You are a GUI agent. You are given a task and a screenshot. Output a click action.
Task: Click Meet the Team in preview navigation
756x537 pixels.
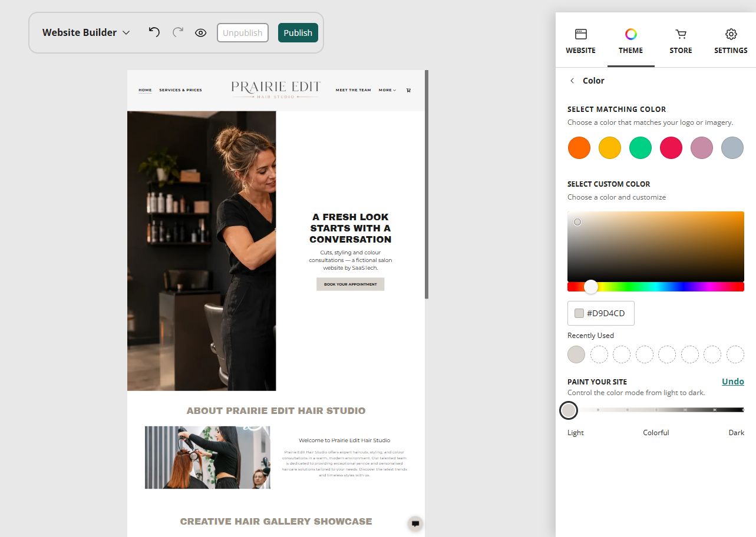click(354, 90)
